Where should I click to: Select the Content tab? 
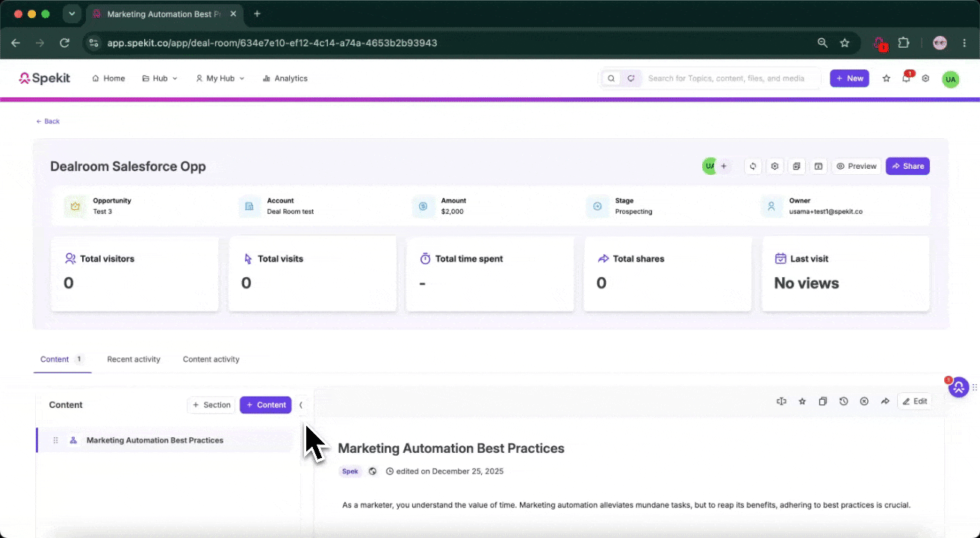click(x=62, y=359)
